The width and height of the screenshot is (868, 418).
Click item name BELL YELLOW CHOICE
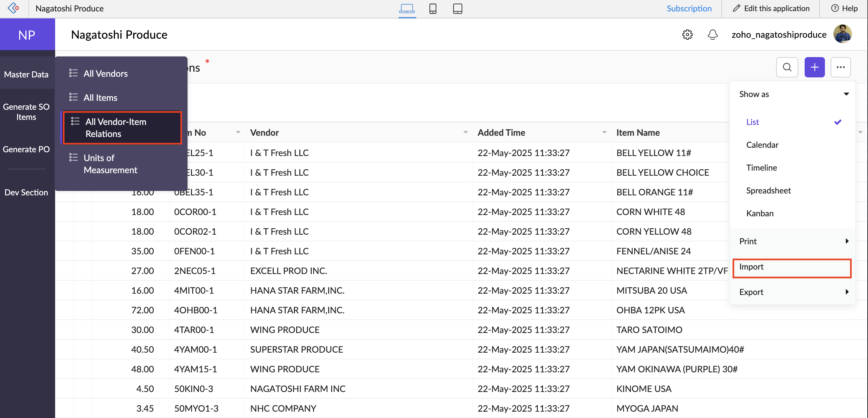pos(662,173)
